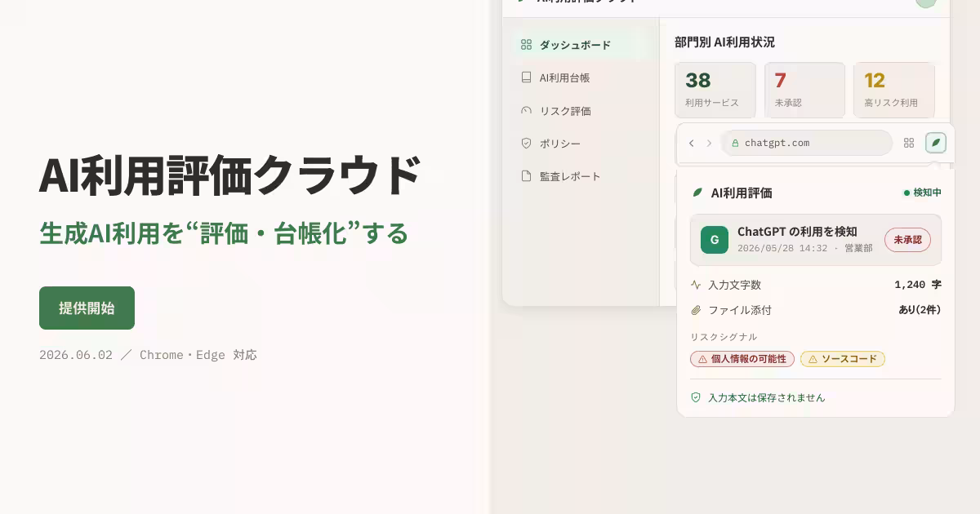Click the ChatGPT の利用を検知 title

pos(797,232)
